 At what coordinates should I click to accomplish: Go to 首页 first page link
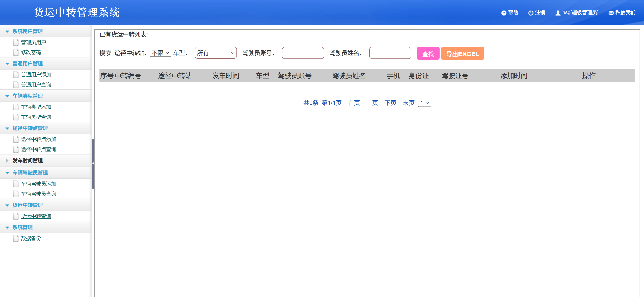point(354,103)
